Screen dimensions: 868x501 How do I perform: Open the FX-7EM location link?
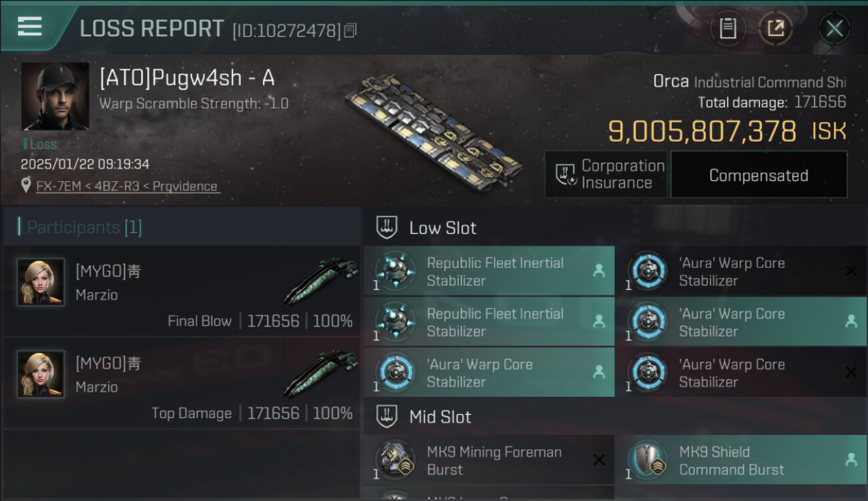tap(128, 186)
